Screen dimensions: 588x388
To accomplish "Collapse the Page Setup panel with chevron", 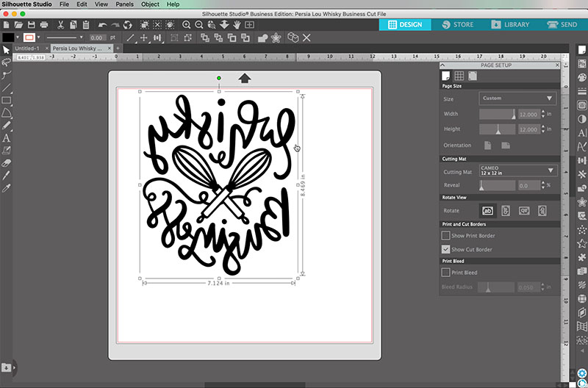I will click(442, 65).
